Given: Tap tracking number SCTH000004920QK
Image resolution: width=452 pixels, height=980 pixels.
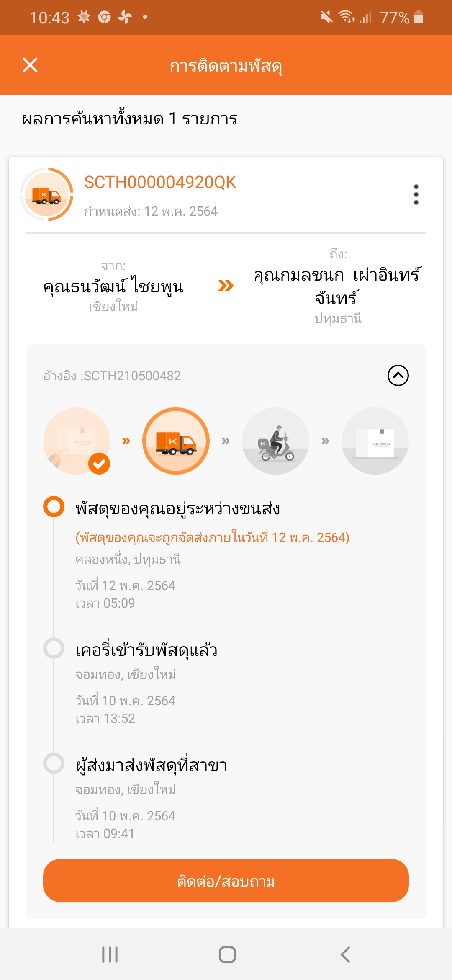Looking at the screenshot, I should click(160, 183).
